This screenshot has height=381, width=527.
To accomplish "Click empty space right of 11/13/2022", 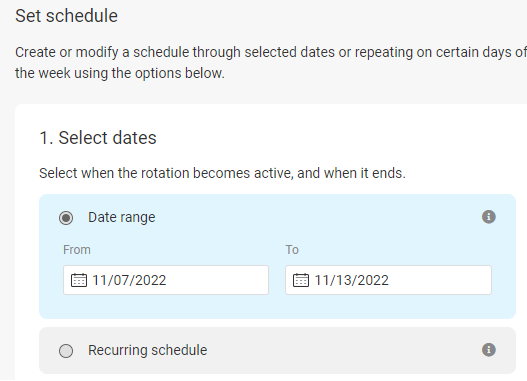I will 440,280.
